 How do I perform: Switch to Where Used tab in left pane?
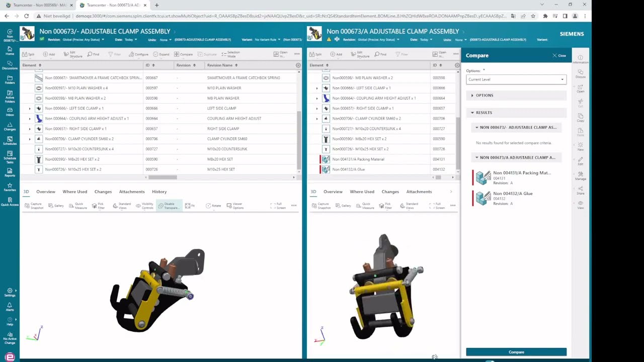point(74,192)
